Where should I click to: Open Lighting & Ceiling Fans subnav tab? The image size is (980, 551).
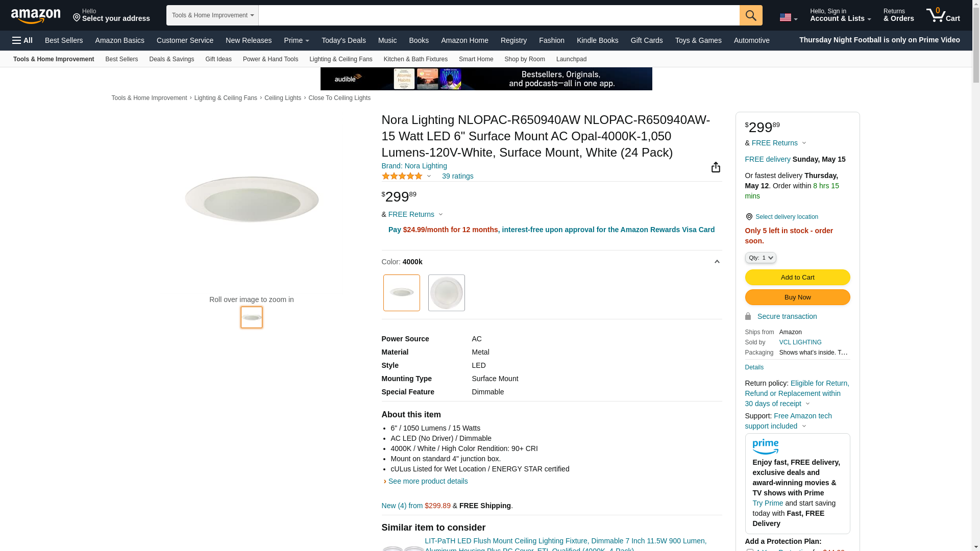click(340, 59)
